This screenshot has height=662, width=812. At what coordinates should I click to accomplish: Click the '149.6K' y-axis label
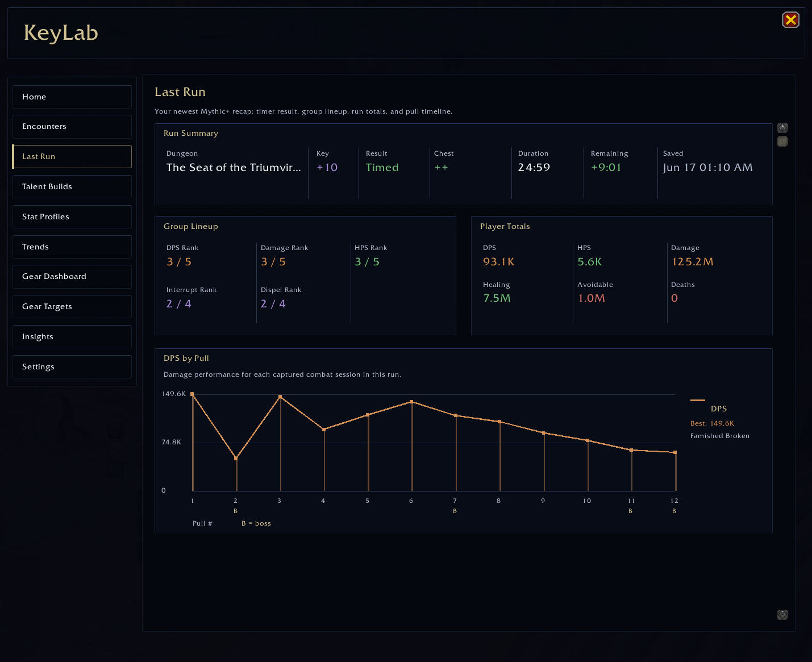pos(174,394)
